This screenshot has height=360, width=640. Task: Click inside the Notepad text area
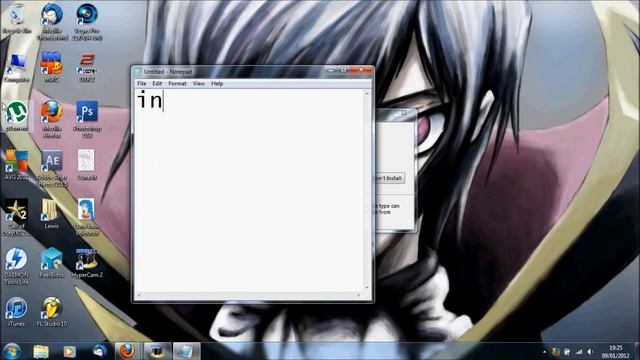click(249, 190)
